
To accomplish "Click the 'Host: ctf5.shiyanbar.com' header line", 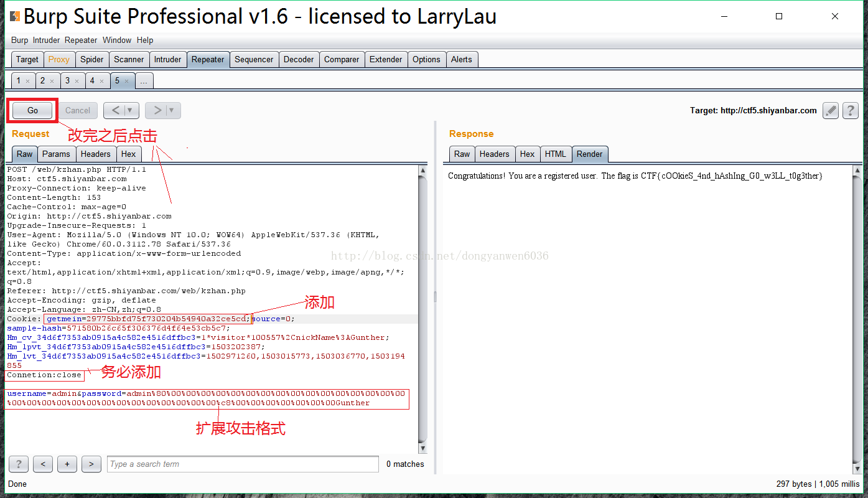I will (67, 179).
